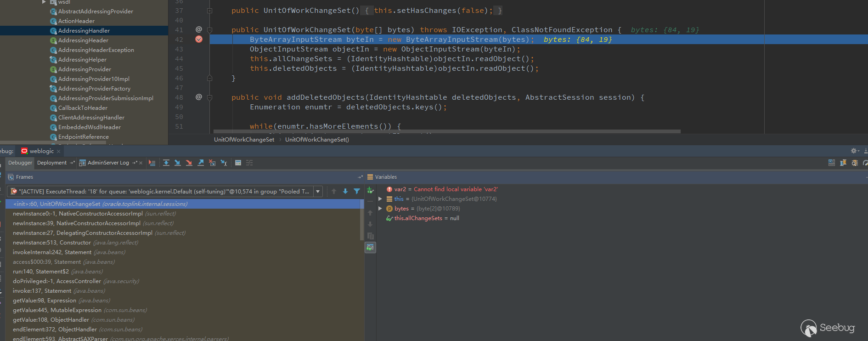Image resolution: width=868 pixels, height=341 pixels.
Task: Click the Force Step Into icon
Action: point(189,163)
